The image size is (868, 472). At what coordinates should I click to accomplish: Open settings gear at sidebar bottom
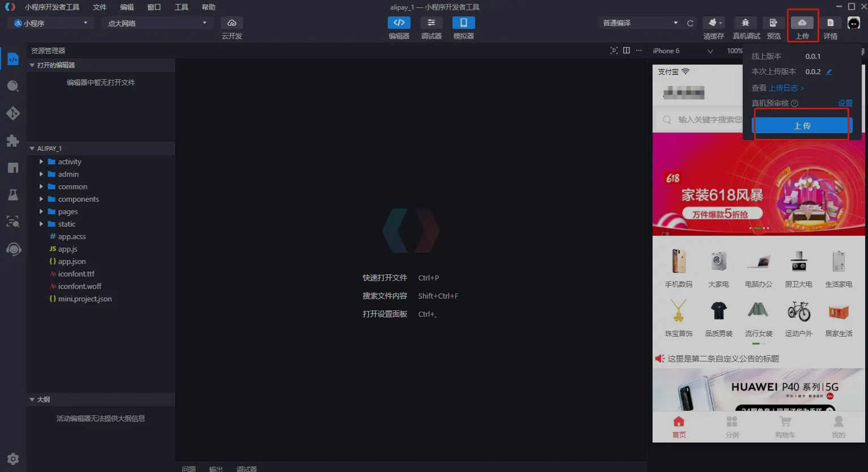13,459
